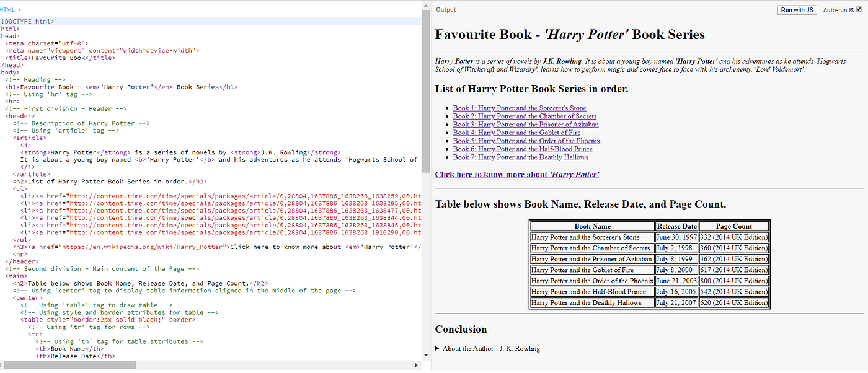Click the <th>Release Date</th> code line

(76, 356)
